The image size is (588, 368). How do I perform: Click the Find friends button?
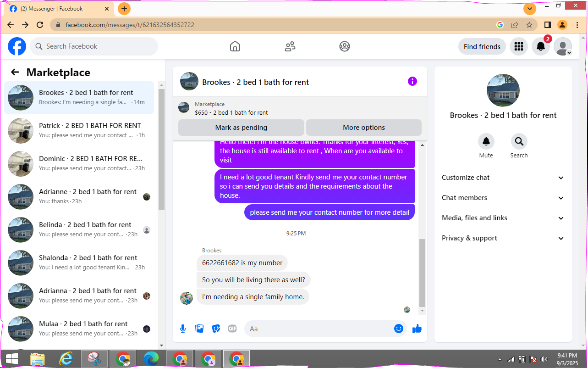[x=482, y=46]
